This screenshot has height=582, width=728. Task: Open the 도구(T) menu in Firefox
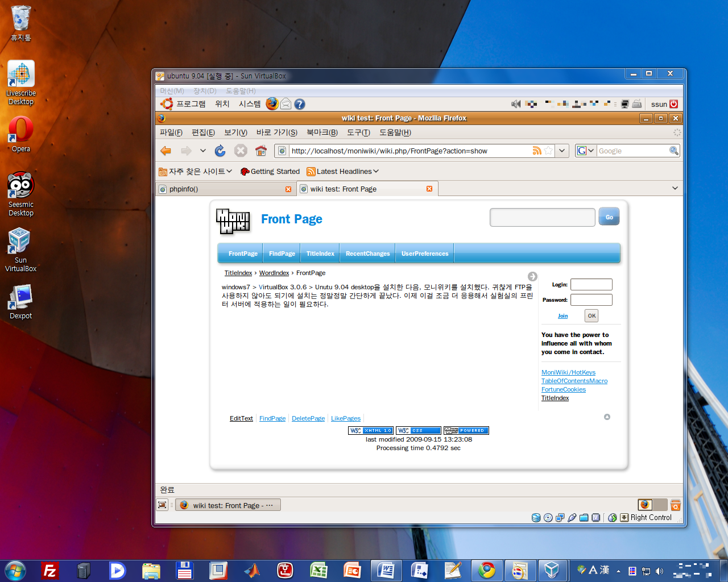click(x=358, y=132)
